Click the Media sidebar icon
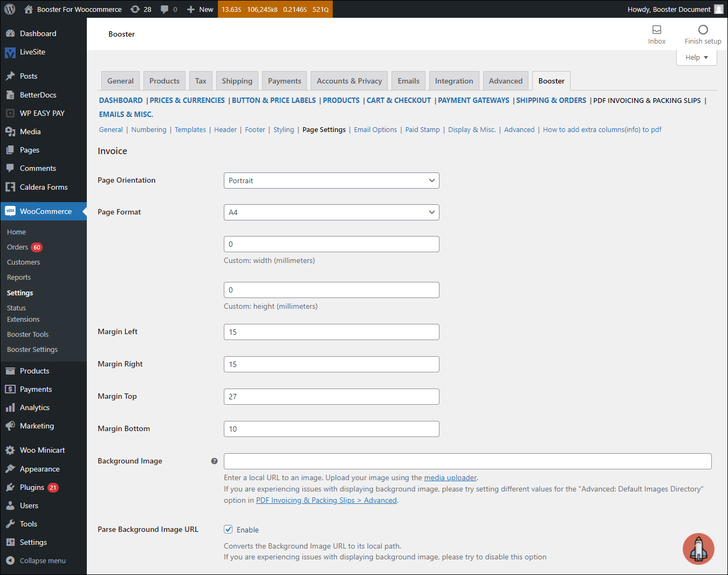Image resolution: width=728 pixels, height=575 pixels. tap(10, 131)
